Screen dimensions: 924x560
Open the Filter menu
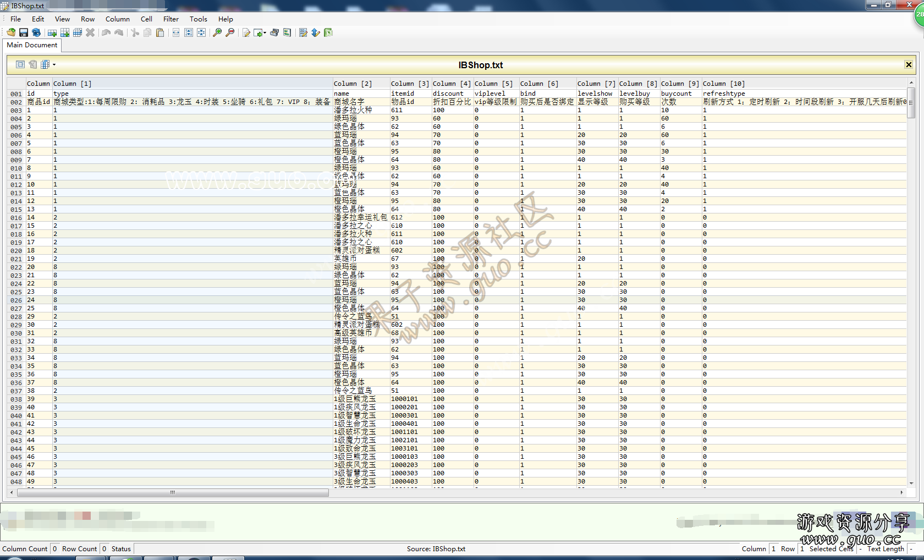coord(171,19)
